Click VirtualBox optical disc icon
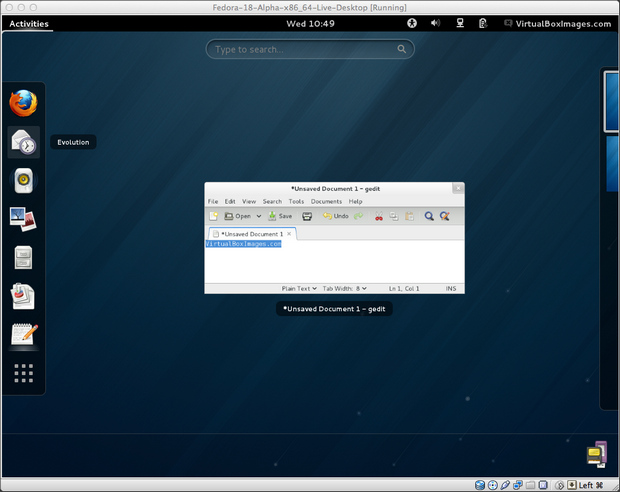 coord(493,485)
